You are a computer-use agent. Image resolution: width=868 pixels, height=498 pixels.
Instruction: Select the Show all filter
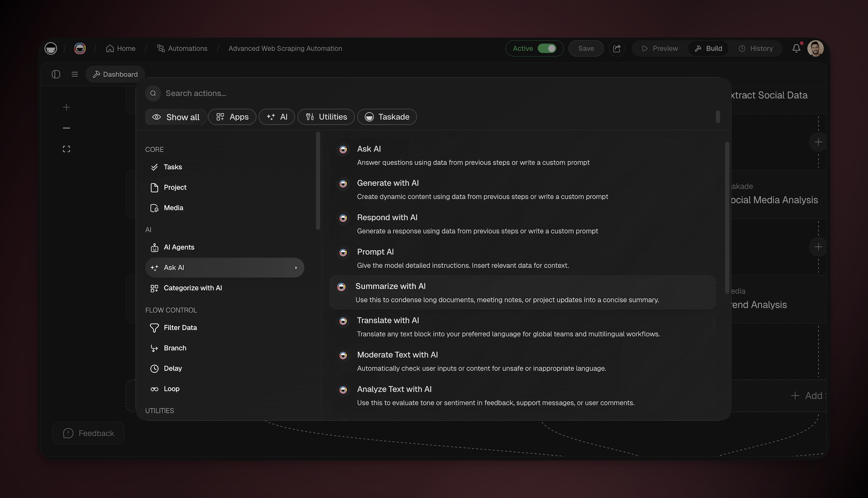pos(176,117)
